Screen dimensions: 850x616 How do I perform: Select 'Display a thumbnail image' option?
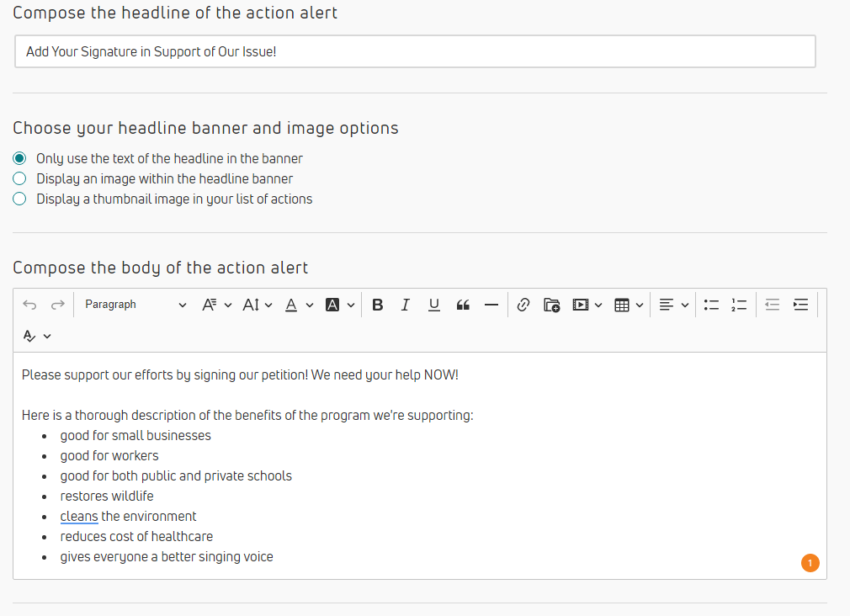[x=19, y=199]
